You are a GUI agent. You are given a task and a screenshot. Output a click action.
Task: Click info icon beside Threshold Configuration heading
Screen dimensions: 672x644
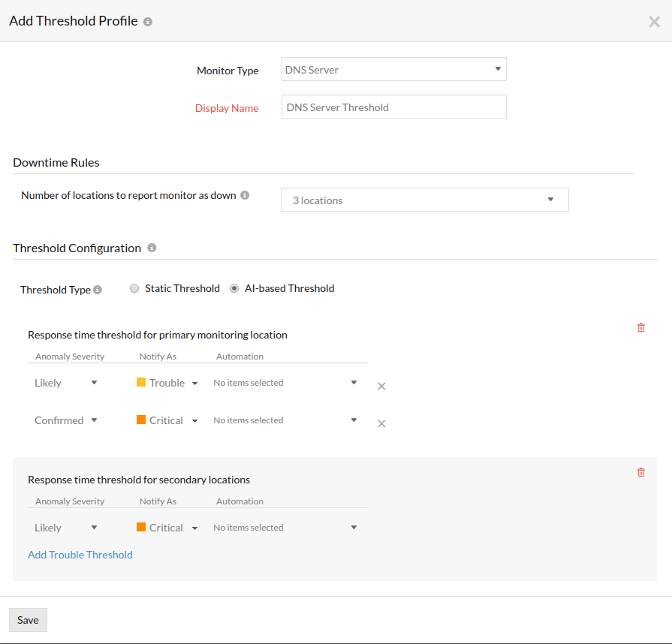[x=152, y=248]
